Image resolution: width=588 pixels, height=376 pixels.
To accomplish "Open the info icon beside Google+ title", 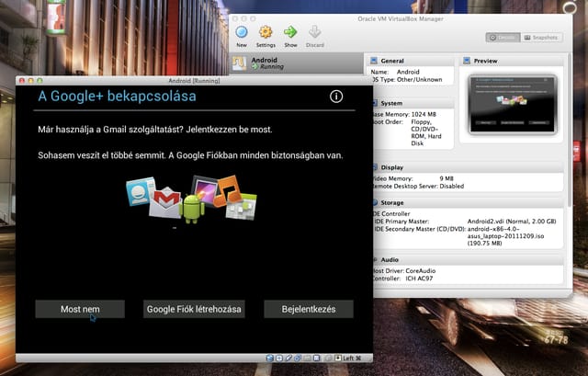I will point(336,97).
